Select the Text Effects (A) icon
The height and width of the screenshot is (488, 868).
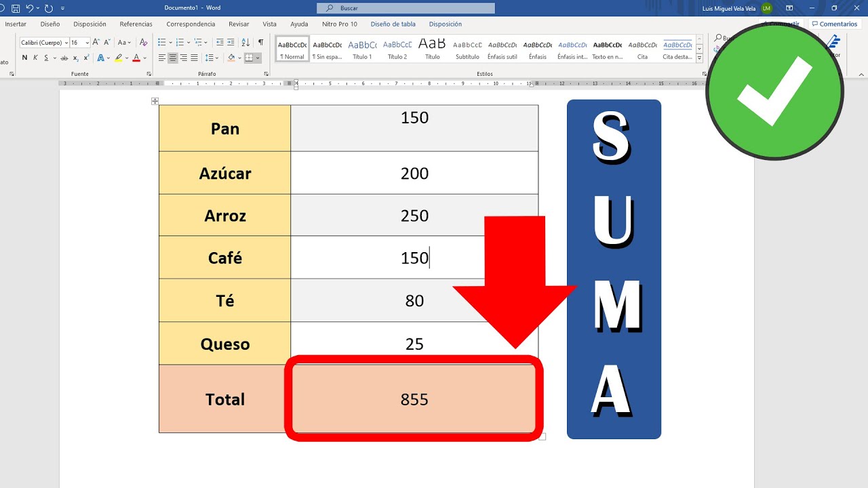point(100,58)
